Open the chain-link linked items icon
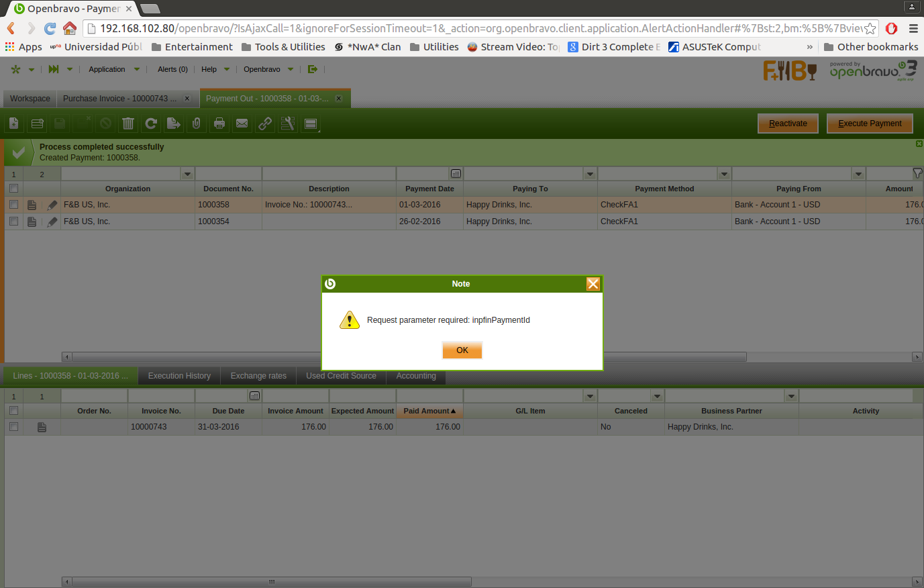 click(265, 124)
